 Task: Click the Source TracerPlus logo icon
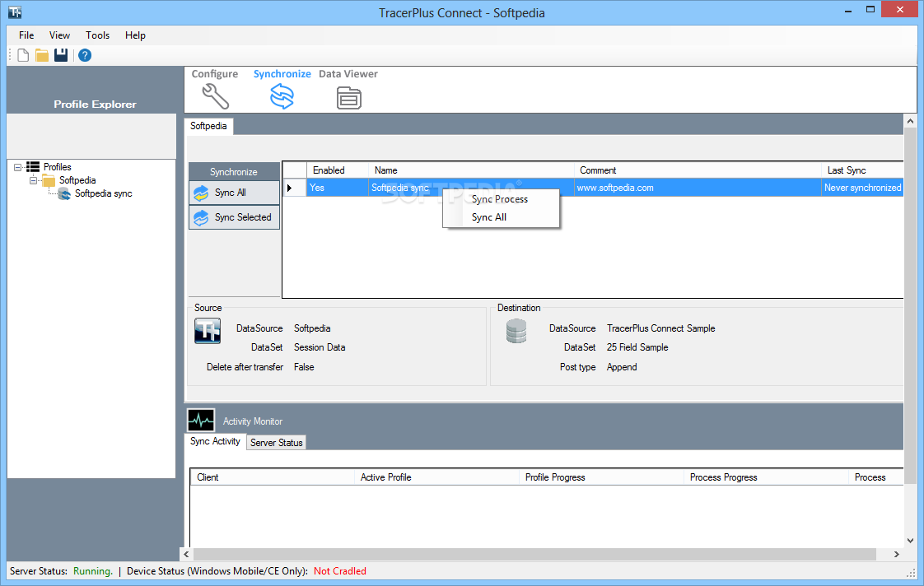click(208, 330)
